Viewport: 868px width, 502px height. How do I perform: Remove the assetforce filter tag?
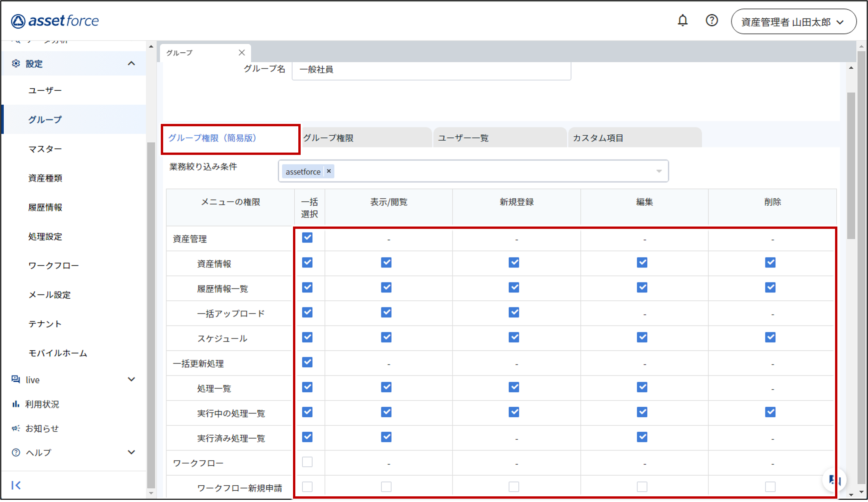click(x=329, y=171)
